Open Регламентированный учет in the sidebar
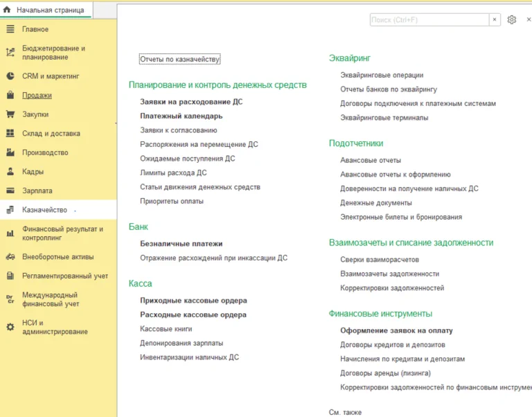 pyautogui.click(x=64, y=276)
